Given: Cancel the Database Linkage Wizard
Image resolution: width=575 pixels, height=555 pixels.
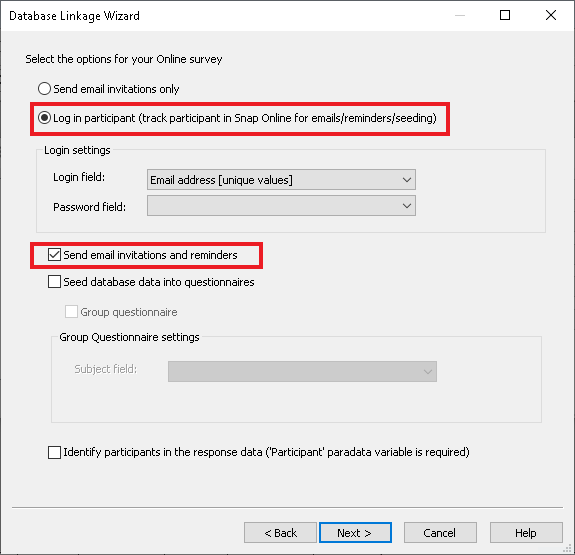Looking at the screenshot, I should pos(440,532).
